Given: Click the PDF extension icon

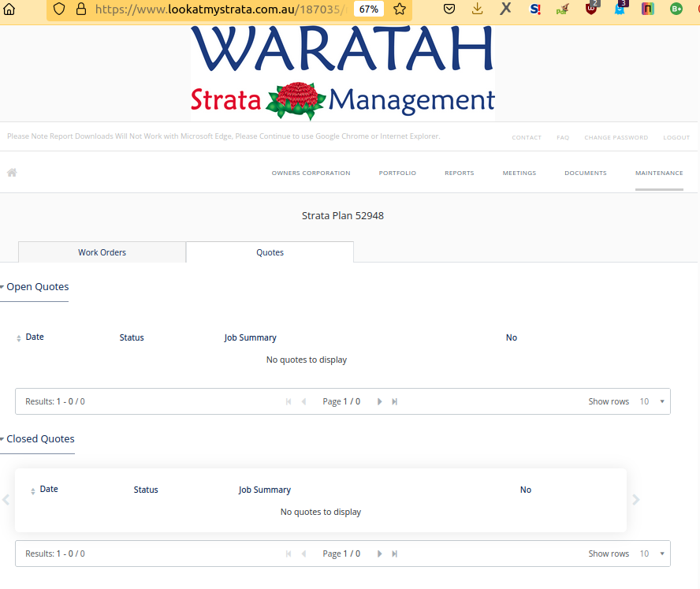Looking at the screenshot, I should pyautogui.click(x=563, y=9).
